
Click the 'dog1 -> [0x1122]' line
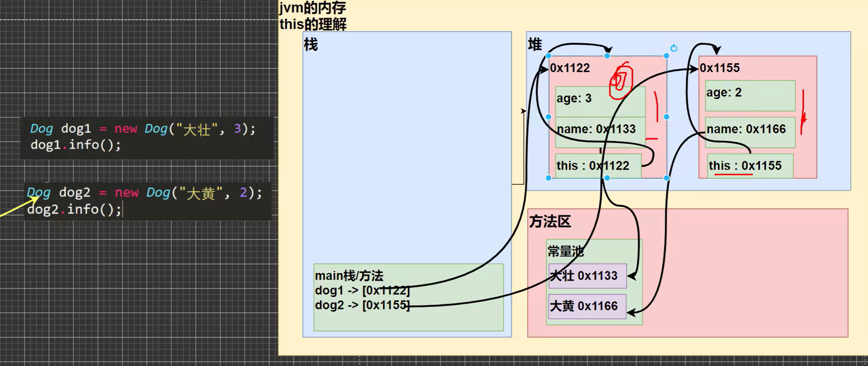tap(362, 290)
